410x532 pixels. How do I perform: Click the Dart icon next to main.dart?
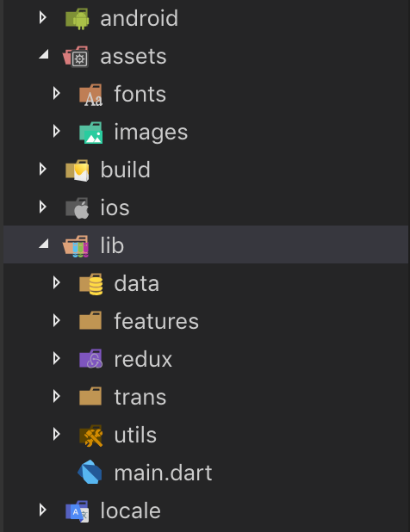coord(90,472)
